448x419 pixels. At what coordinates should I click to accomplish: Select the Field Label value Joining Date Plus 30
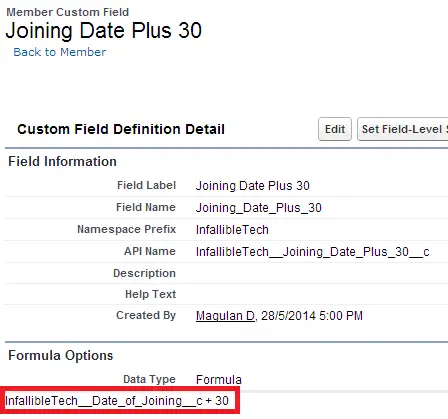coord(253,186)
